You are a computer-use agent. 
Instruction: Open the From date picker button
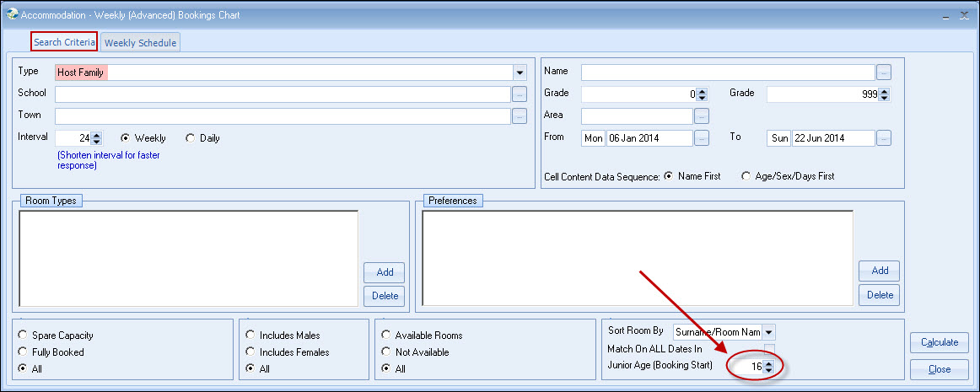tap(702, 138)
